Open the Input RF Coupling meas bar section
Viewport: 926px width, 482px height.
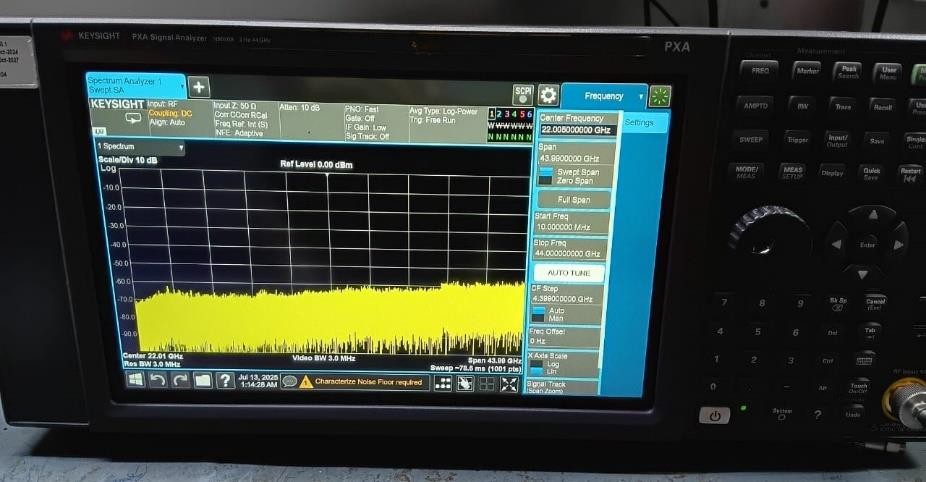coord(179,117)
